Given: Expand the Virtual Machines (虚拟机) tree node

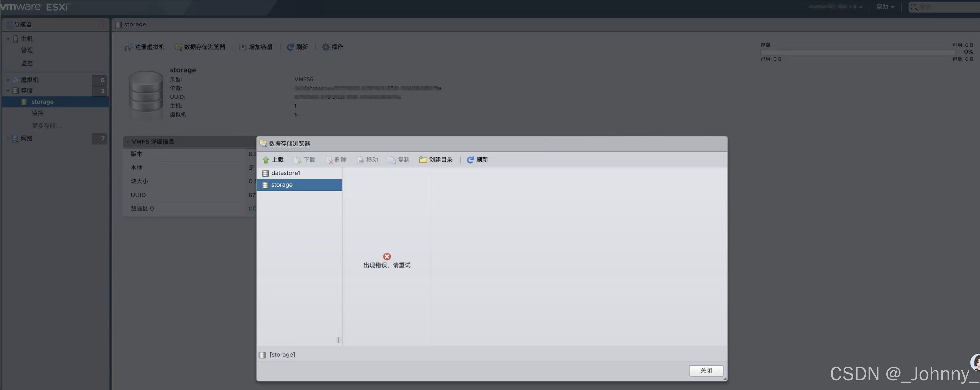Looking at the screenshot, I should point(8,80).
